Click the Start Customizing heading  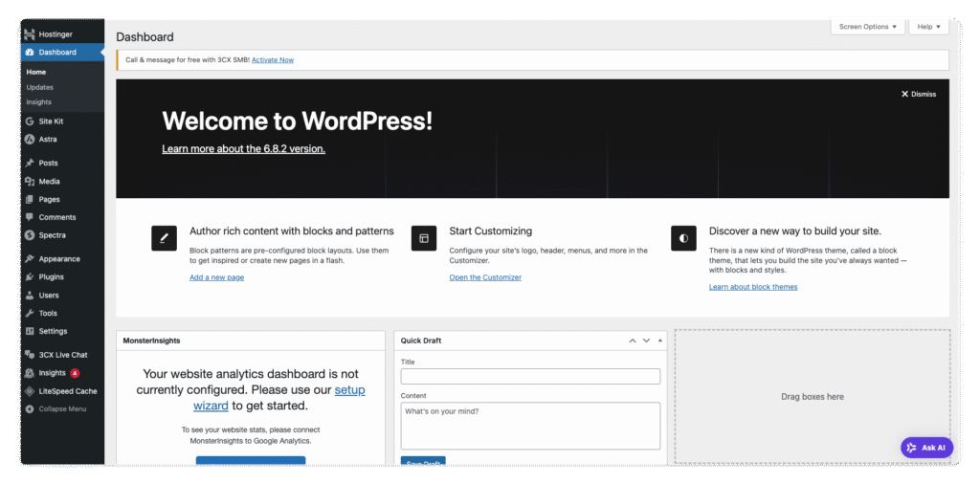(491, 231)
